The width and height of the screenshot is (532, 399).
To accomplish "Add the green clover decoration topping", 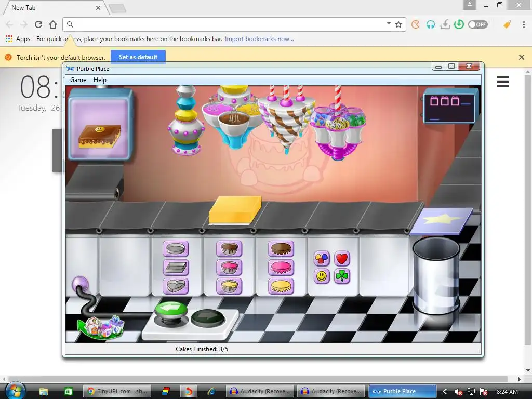I will click(x=342, y=276).
